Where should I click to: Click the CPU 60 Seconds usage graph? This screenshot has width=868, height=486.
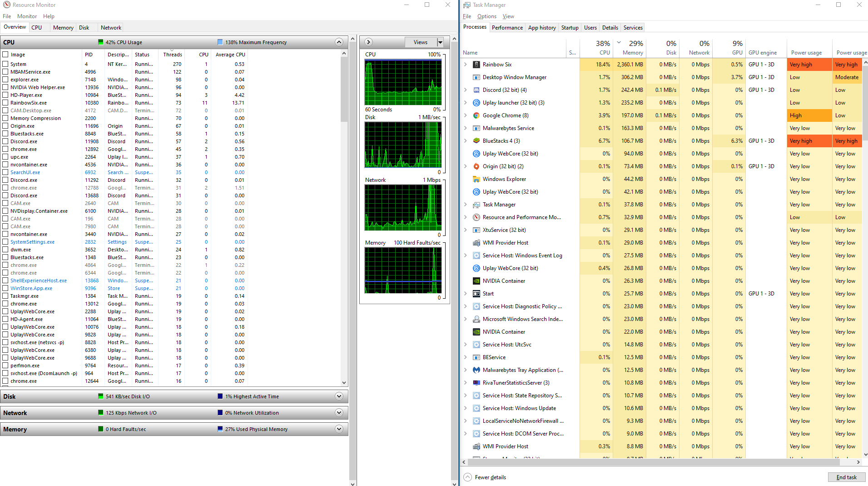403,82
